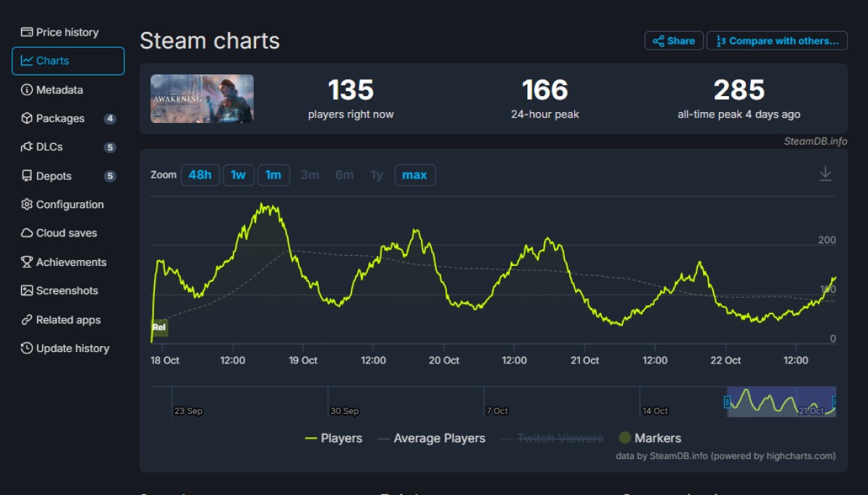The height and width of the screenshot is (495, 868).
Task: Click the 18 Oct axis label
Action: tap(166, 361)
